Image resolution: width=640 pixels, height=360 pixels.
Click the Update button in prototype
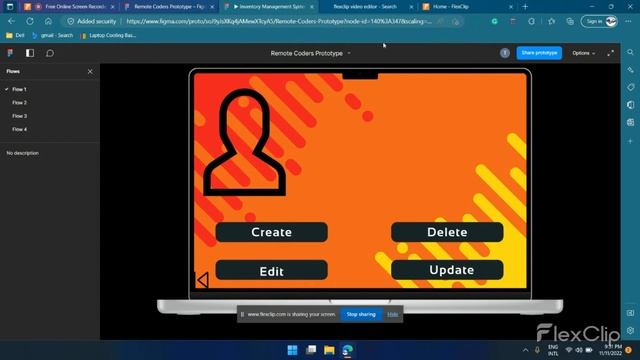click(447, 270)
